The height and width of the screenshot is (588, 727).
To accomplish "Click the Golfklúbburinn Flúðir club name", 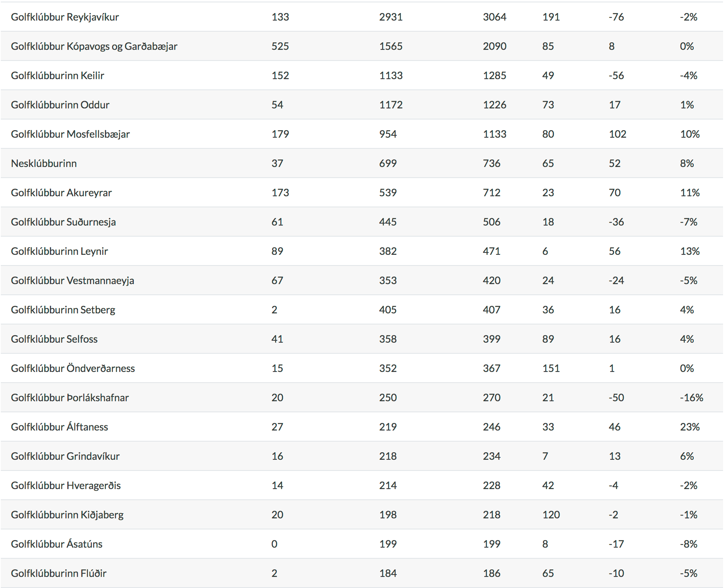I will point(59,573).
